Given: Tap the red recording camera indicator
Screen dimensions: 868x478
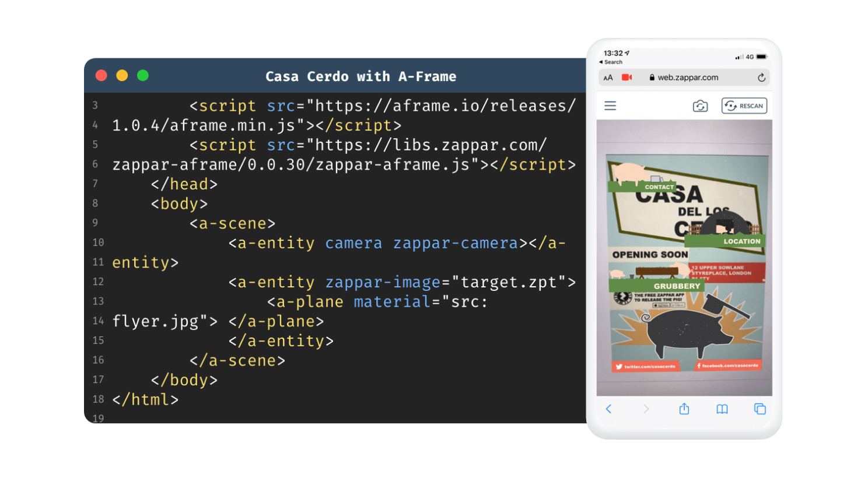Looking at the screenshot, I should (x=628, y=77).
